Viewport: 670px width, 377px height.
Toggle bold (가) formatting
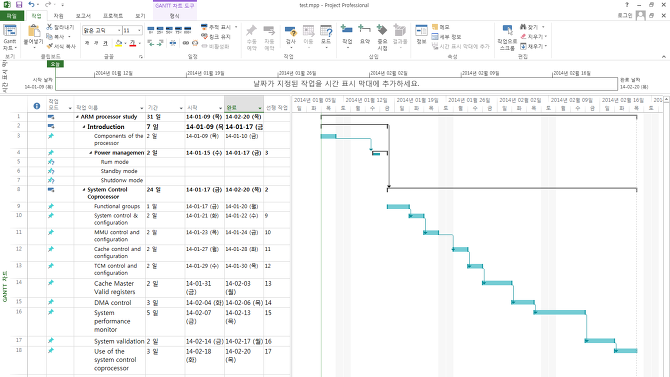[x=87, y=43]
